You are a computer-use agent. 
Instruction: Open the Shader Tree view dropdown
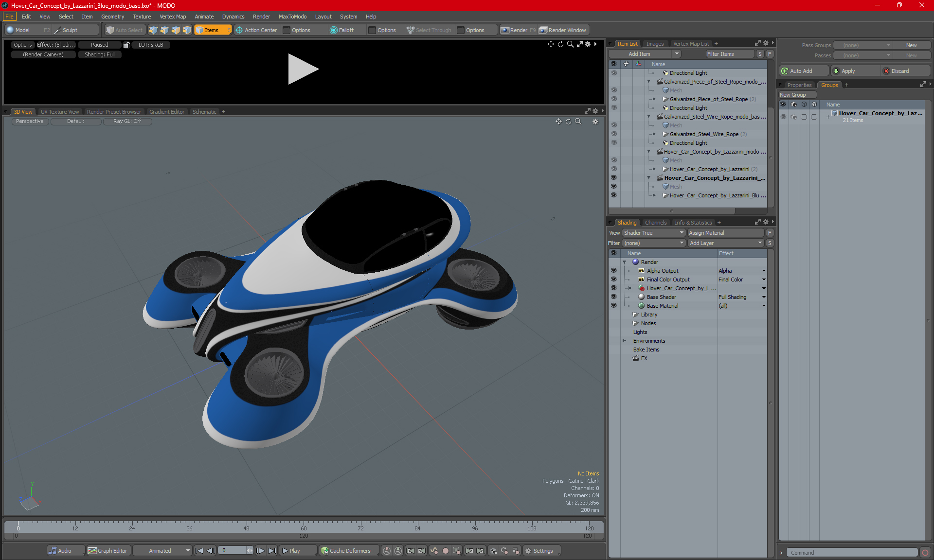pyautogui.click(x=654, y=233)
